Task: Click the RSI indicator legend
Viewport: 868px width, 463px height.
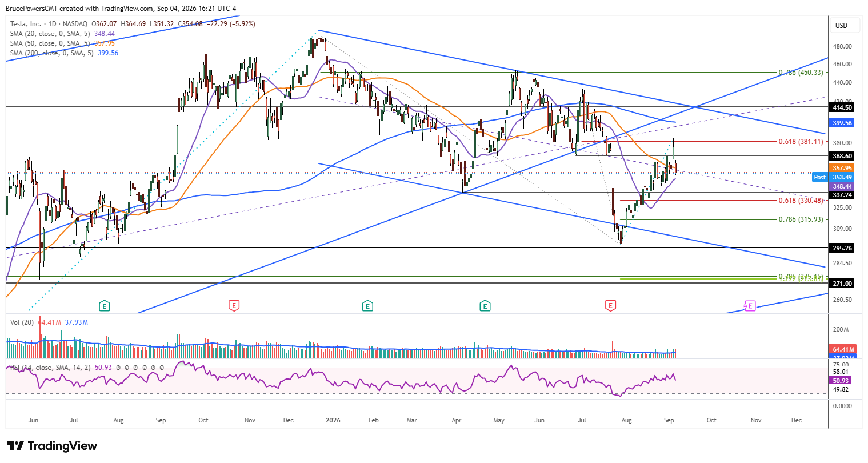Action: pyautogui.click(x=87, y=368)
